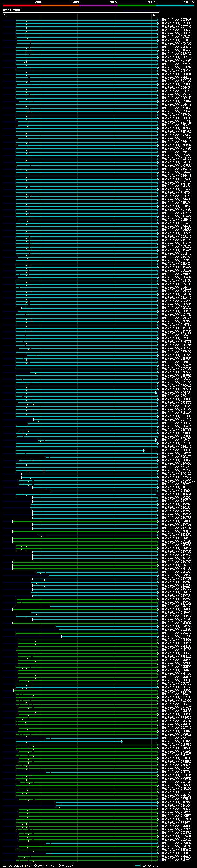This screenshot has height=868, width=197.
Task: Click the cyan ~100% identity legend segment
Action: (x=175, y=6)
